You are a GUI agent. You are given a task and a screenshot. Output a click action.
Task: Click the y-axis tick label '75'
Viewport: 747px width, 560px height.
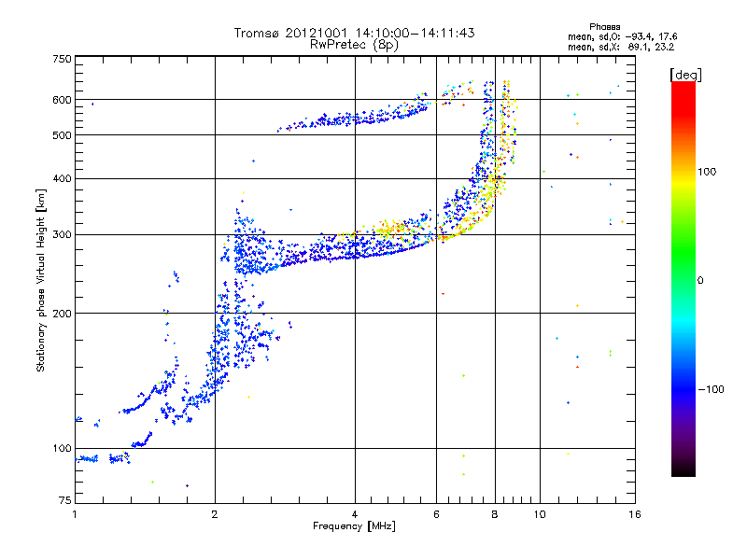65,500
